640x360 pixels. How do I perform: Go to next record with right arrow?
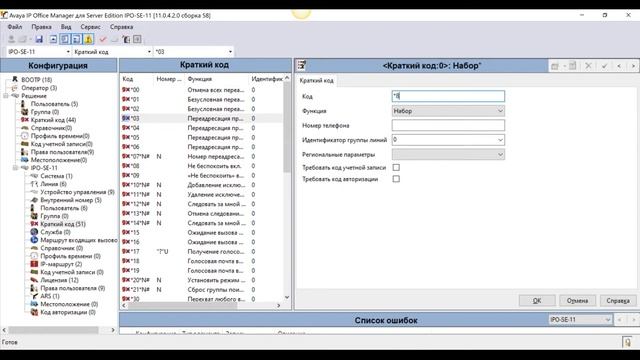tap(633, 66)
